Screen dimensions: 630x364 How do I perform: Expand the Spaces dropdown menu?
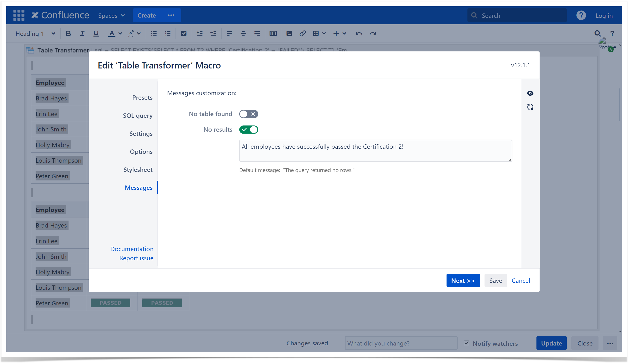(111, 15)
